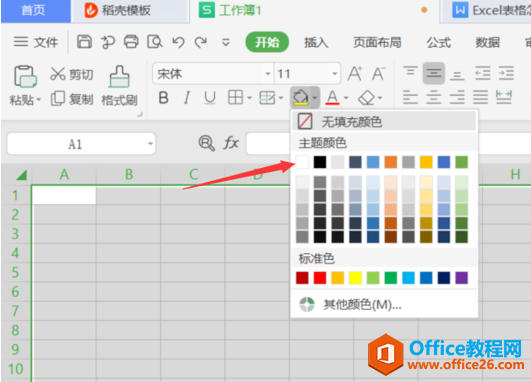This screenshot has height=382, width=531.
Task: Open the 稻壳模板 tab
Action: tap(130, 10)
